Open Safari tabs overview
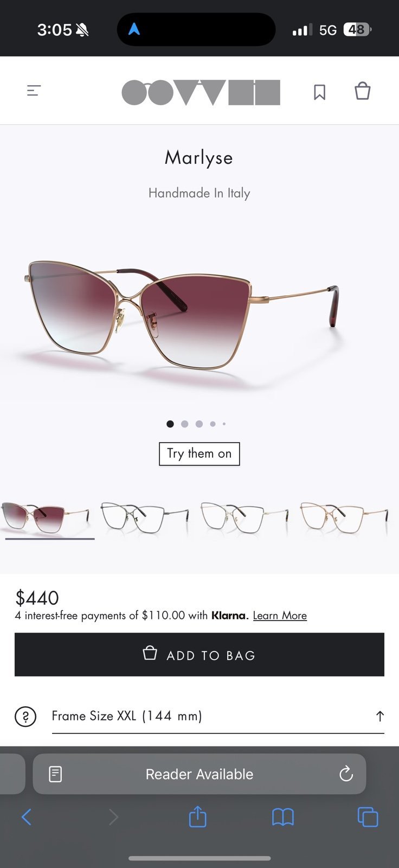The height and width of the screenshot is (868, 399). click(368, 817)
